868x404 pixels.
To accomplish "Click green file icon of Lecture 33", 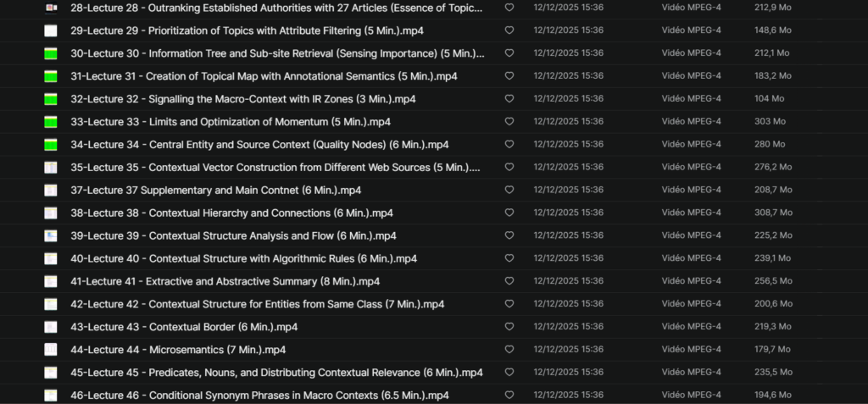I will 51,122.
